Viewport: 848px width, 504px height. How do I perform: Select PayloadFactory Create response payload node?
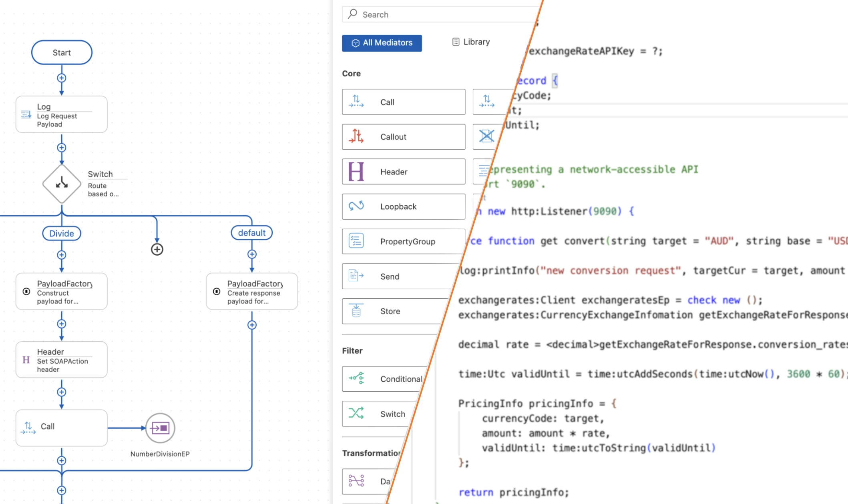pyautogui.click(x=252, y=291)
